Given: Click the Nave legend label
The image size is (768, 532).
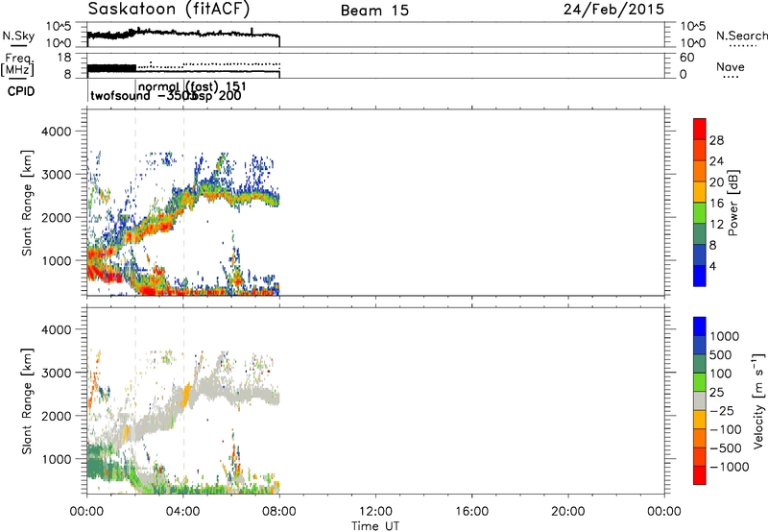Looking at the screenshot, I should click(x=730, y=67).
